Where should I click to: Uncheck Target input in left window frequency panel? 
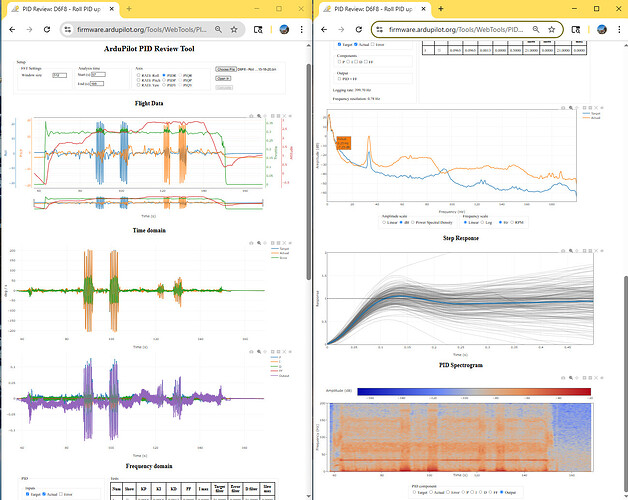point(28,494)
